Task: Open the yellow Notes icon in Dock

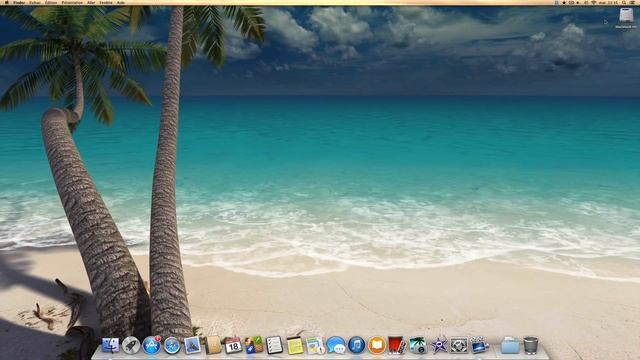Action: [295, 345]
